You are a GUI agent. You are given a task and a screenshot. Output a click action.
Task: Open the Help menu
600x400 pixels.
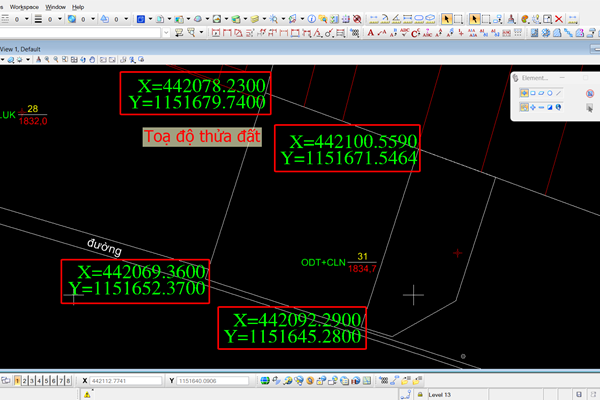pos(78,7)
